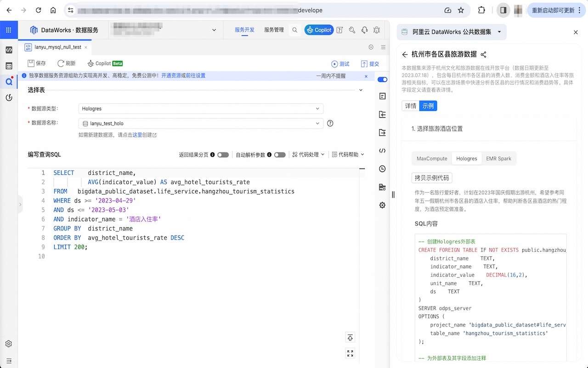588x368 pixels.
Task: Follow the 前往设置 link
Action: pyautogui.click(x=196, y=76)
